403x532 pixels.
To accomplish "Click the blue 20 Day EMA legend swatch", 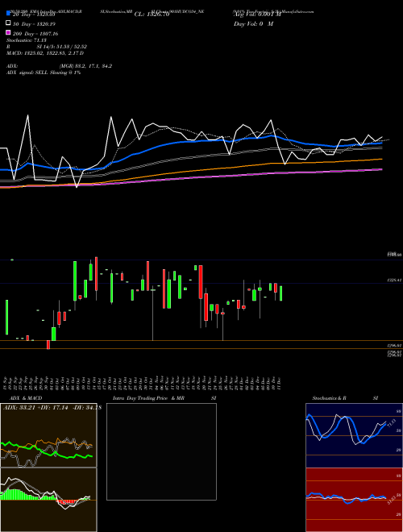I will [8, 14].
